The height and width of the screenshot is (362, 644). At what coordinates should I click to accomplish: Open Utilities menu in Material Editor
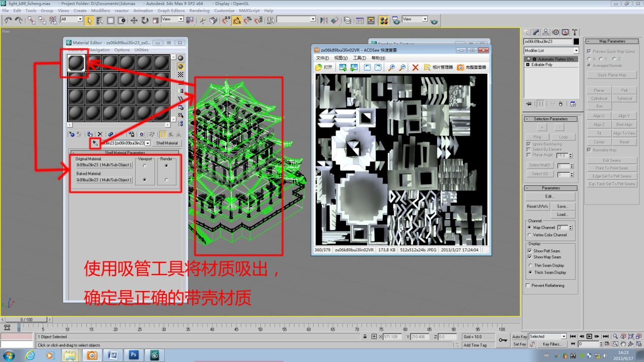[141, 50]
